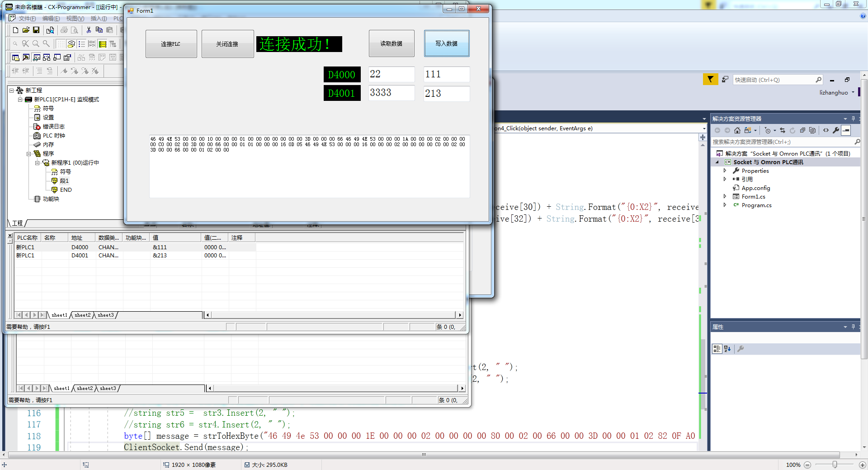Click the Solution Explorer Home icon
Viewport: 868px width, 470px height.
click(x=737, y=130)
